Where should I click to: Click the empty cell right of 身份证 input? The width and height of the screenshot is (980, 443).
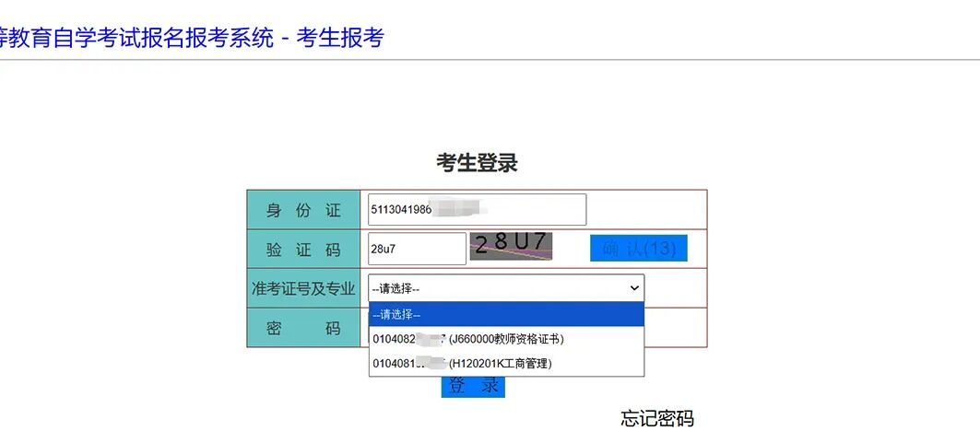[x=645, y=209]
